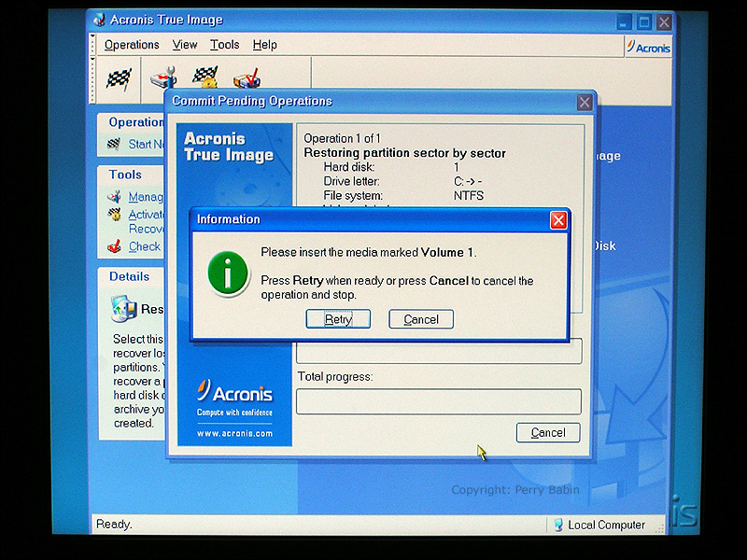Close the Information dialog with the red X
The width and height of the screenshot is (747, 560).
point(558,220)
